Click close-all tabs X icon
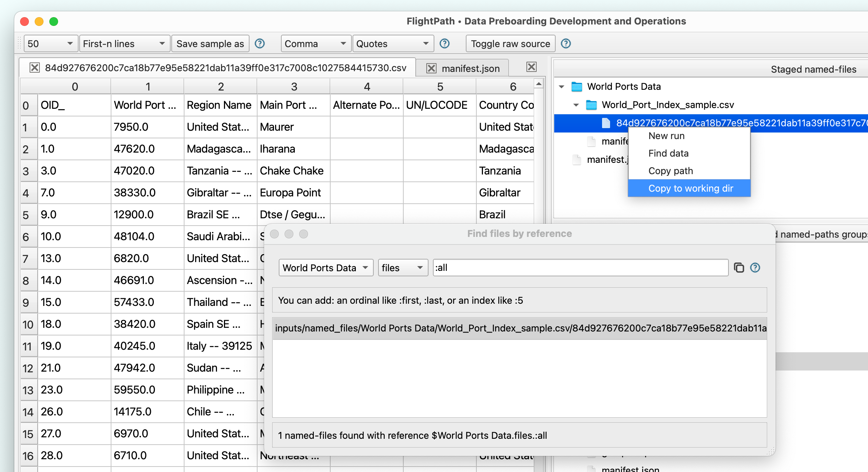Viewport: 868px width, 472px height. point(532,67)
